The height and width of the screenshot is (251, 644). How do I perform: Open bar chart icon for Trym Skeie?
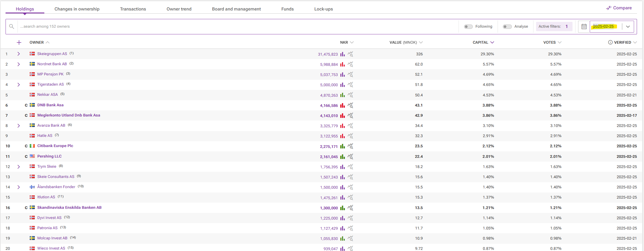tap(342, 167)
